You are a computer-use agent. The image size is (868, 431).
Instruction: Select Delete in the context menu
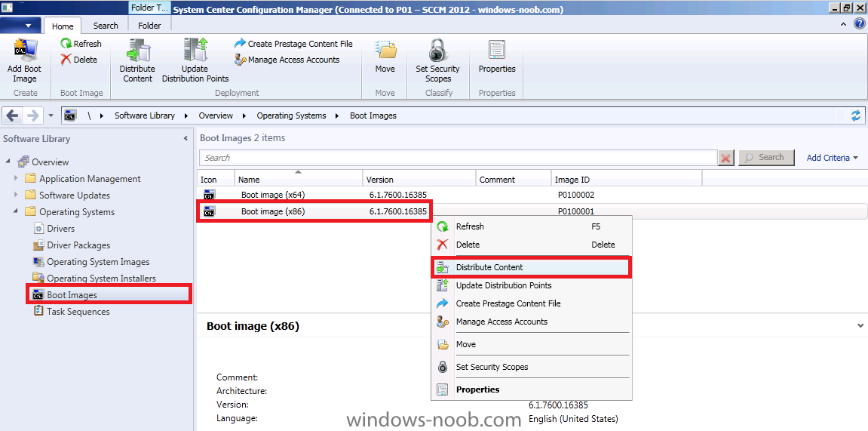[x=532, y=245]
